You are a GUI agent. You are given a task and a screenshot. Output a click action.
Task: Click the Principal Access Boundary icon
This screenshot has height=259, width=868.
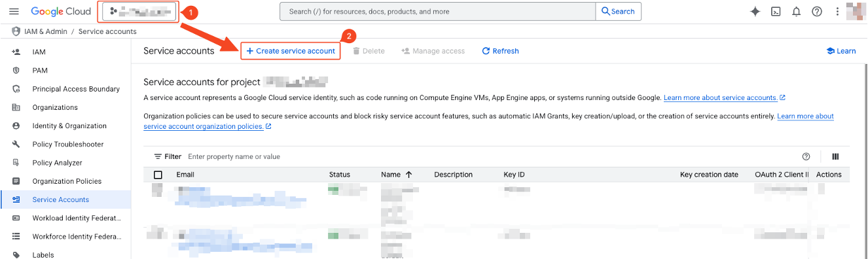click(x=16, y=89)
